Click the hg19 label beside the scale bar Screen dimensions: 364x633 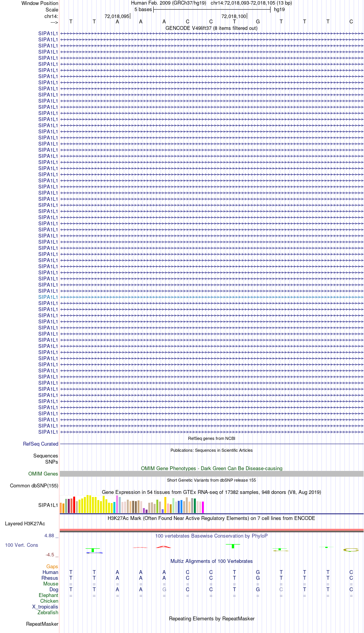point(279,10)
